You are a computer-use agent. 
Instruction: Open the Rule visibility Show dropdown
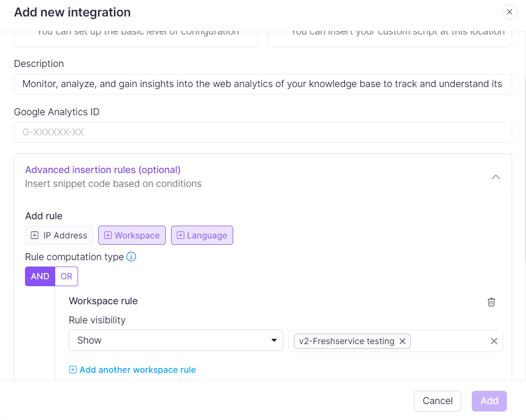pyautogui.click(x=175, y=340)
